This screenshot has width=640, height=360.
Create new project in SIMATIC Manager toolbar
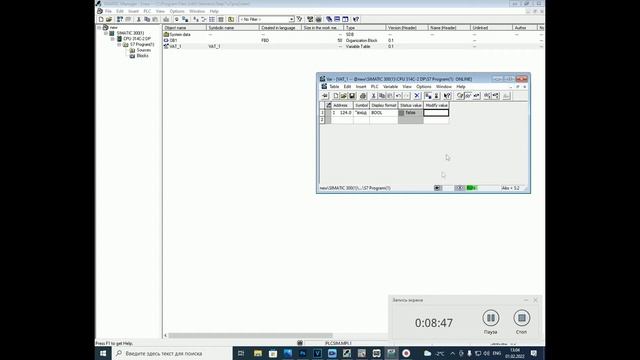pos(101,19)
